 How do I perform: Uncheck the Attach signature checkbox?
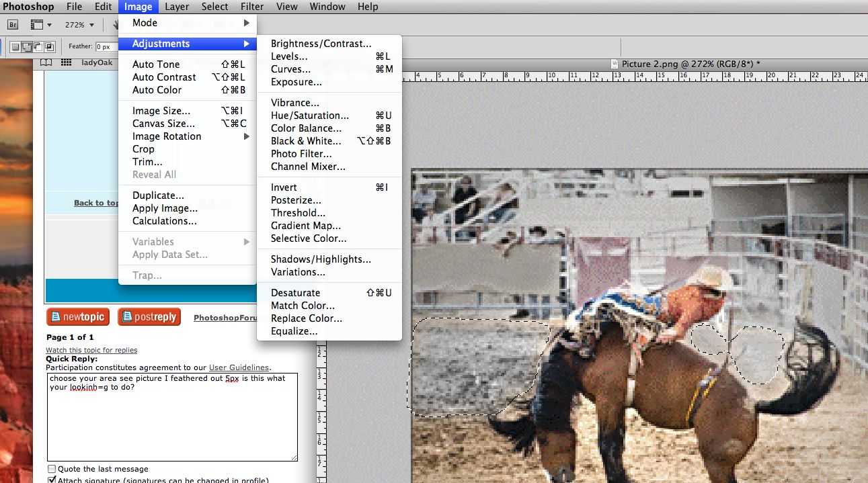[x=52, y=480]
